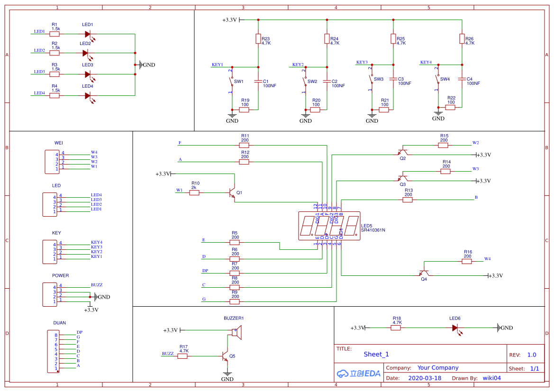Click the Q1 transistor symbol
The height and width of the screenshot is (392, 554).
click(232, 193)
